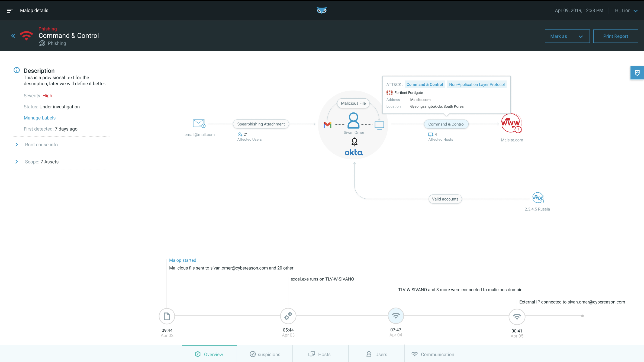The image size is (644, 362).
Task: Select the Sivan Omer user icon
Action: 353,120
